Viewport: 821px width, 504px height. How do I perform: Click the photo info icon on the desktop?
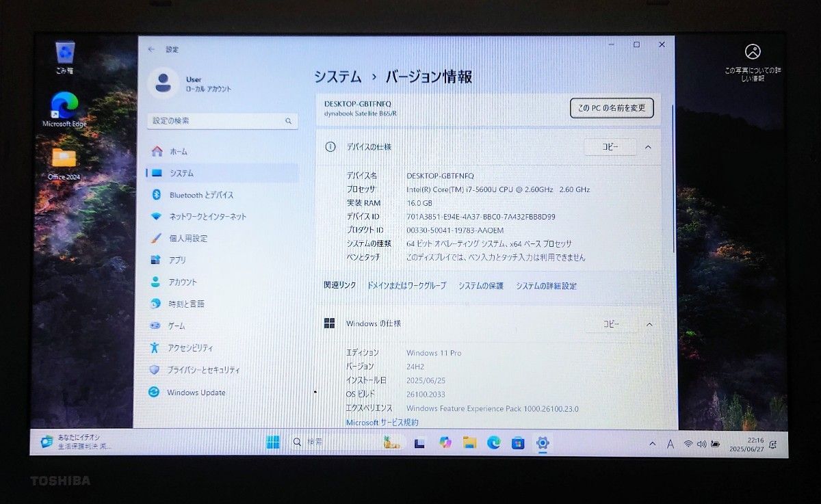[753, 52]
